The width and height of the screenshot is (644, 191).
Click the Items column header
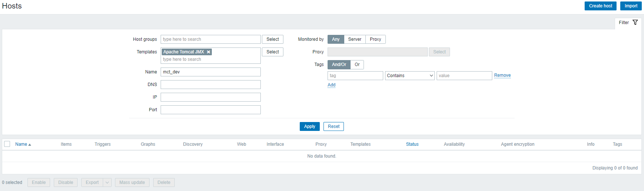[66, 144]
